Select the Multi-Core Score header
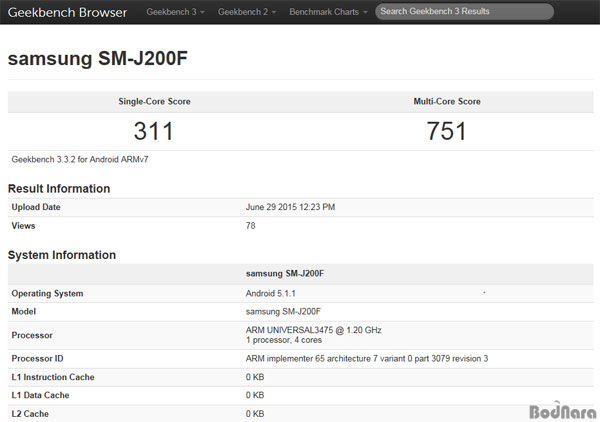600x422 pixels. click(447, 101)
